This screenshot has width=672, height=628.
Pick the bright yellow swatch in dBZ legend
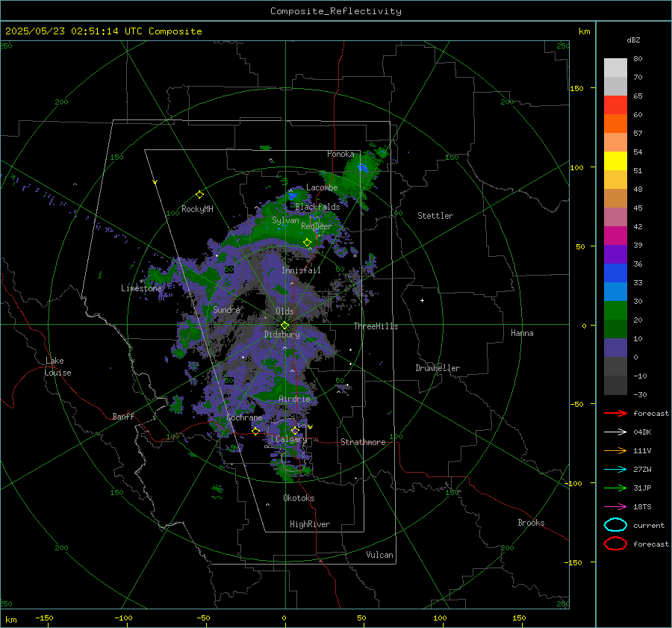pos(615,161)
